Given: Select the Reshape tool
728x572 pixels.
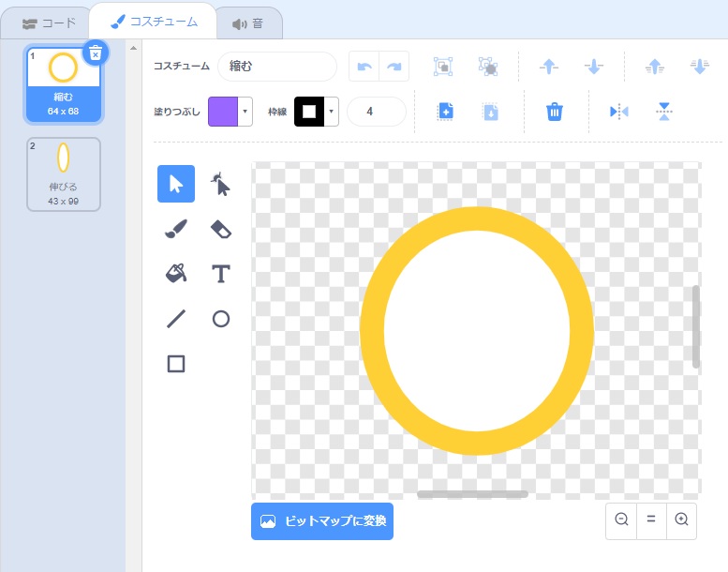Looking at the screenshot, I should point(221,184).
